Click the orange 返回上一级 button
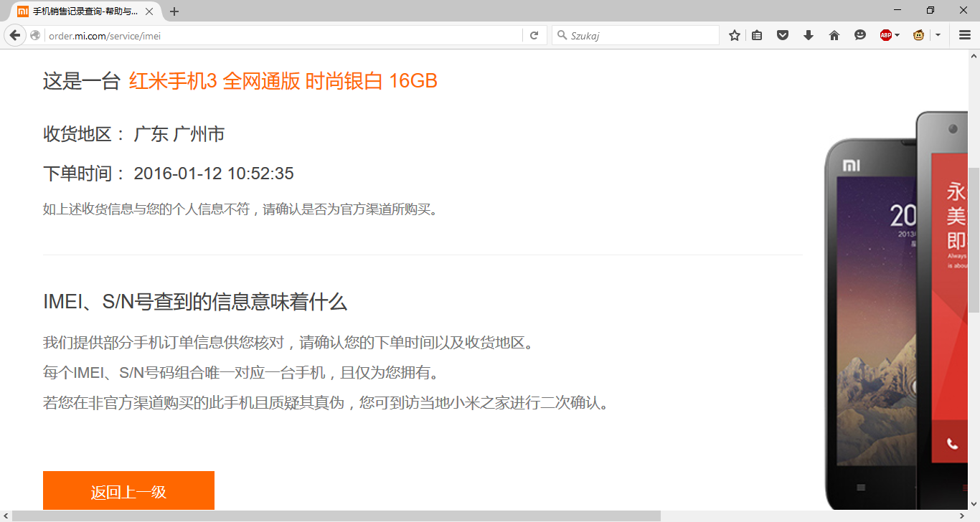 click(128, 492)
